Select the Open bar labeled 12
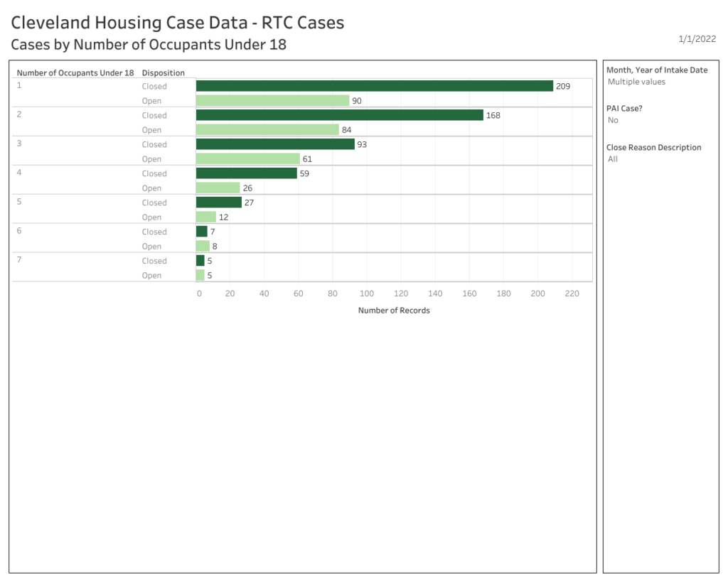 (x=205, y=217)
